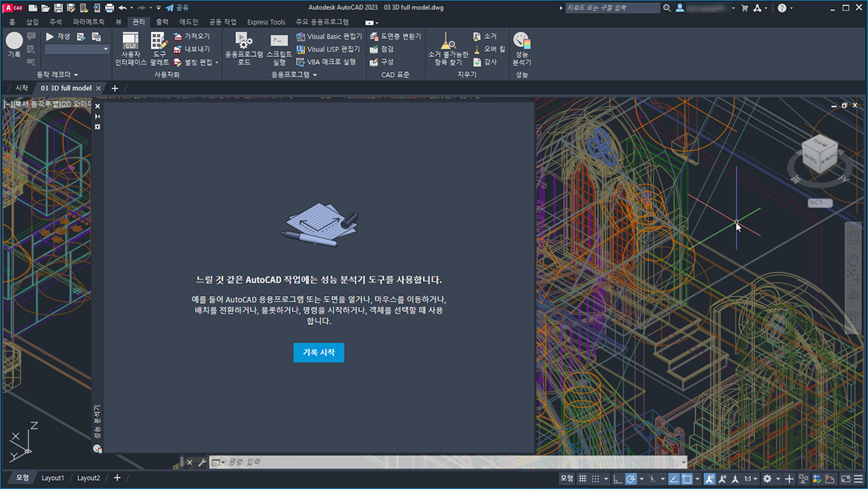Click 점검 CAD standards check

tap(382, 49)
